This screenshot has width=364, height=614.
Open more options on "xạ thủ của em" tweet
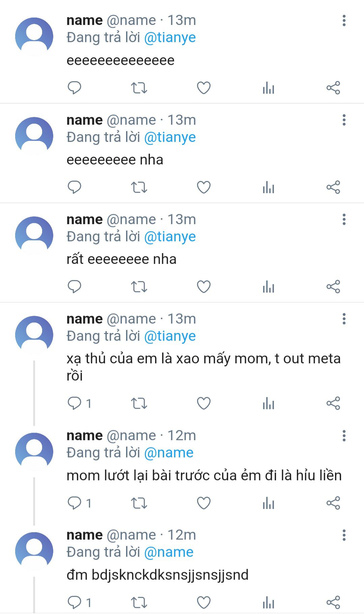pos(344,319)
